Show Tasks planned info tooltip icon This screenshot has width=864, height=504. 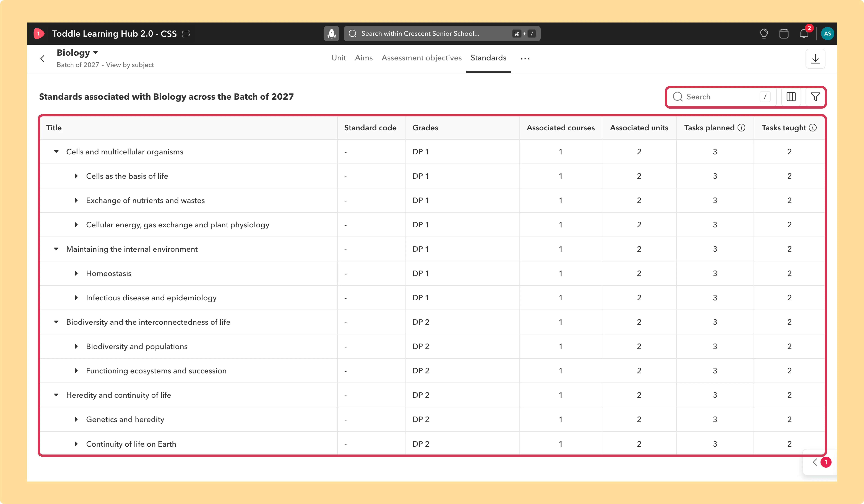(741, 128)
